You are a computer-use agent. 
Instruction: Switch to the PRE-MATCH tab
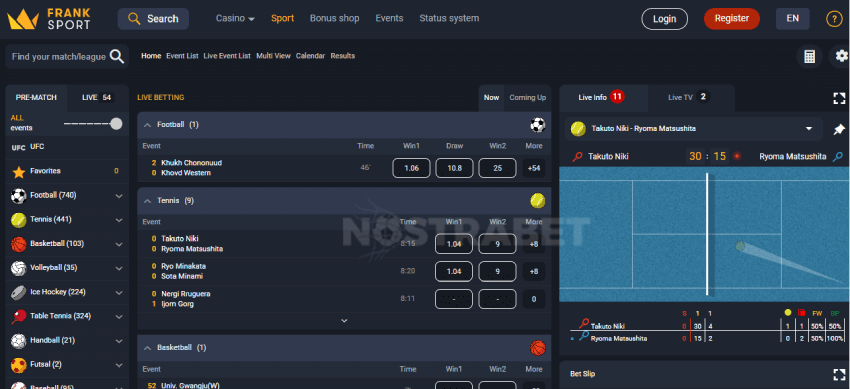tap(36, 98)
